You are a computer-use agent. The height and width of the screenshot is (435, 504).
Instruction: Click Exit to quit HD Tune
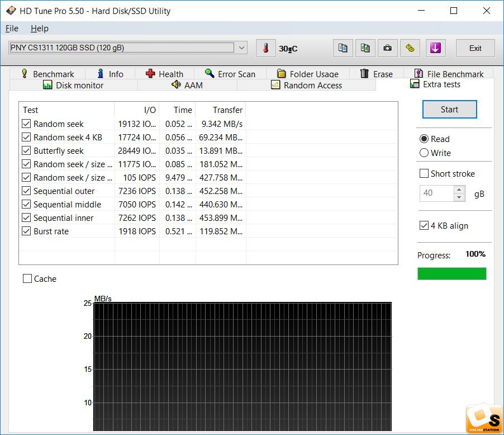coord(475,48)
